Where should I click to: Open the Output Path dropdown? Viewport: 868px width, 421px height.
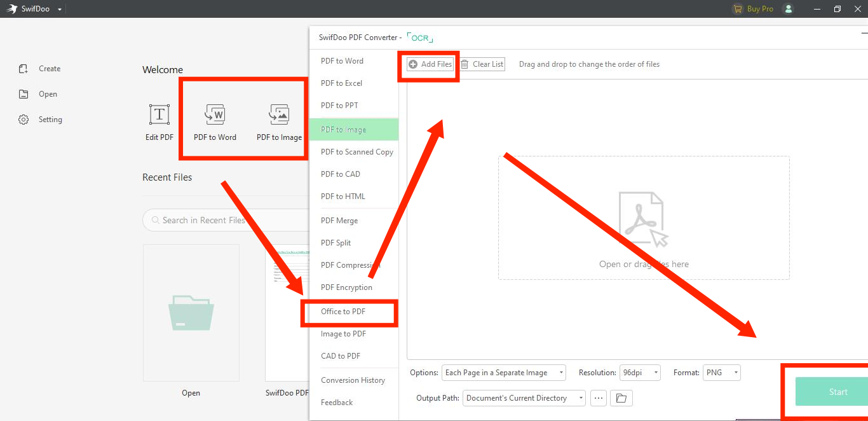pos(524,398)
